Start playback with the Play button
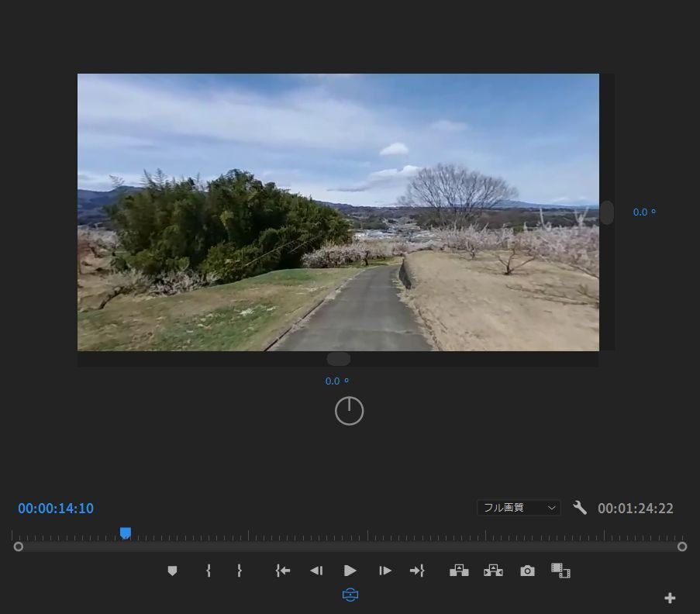Viewport: 700px width, 614px height. pos(350,571)
